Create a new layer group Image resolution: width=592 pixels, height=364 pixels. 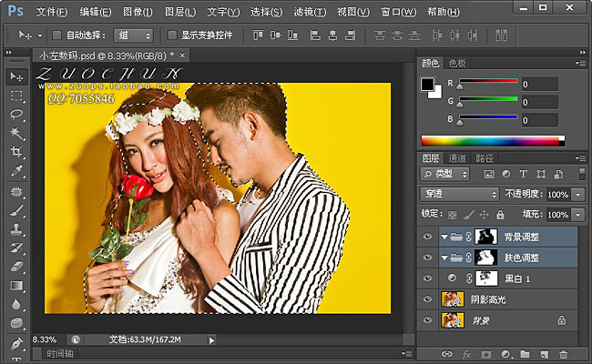pos(525,354)
